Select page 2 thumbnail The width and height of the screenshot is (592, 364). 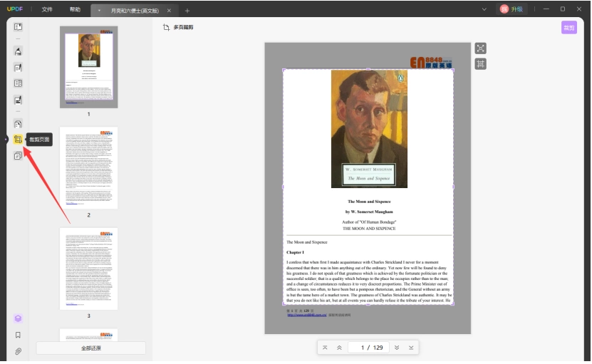89,168
